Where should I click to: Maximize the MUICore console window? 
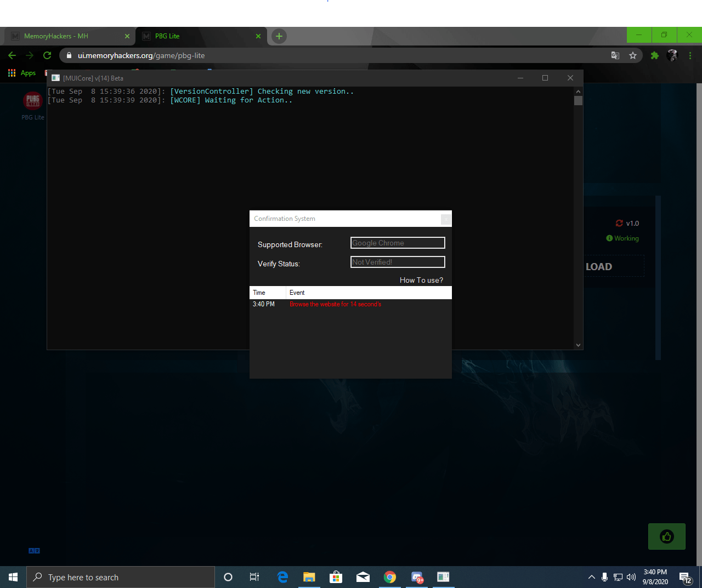coord(545,78)
